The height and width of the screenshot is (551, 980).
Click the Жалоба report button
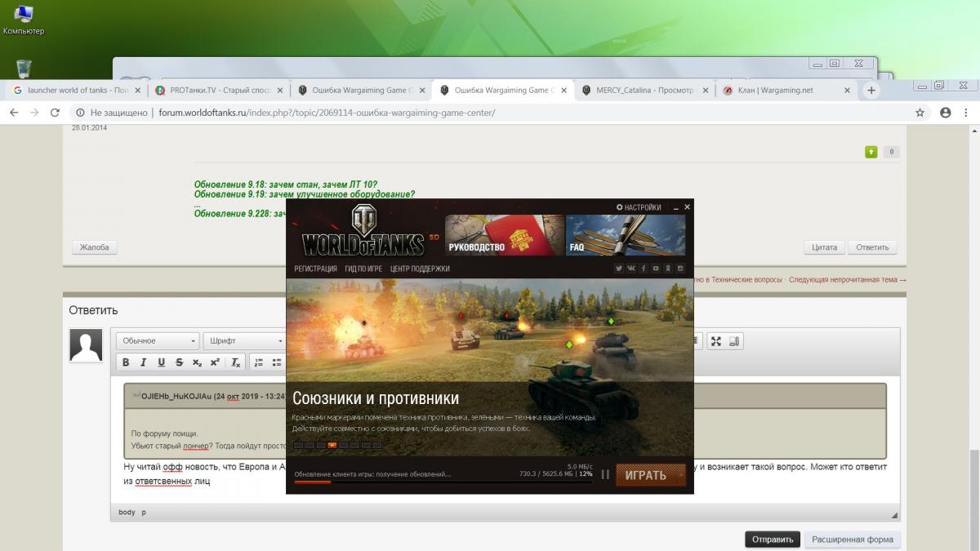(94, 247)
